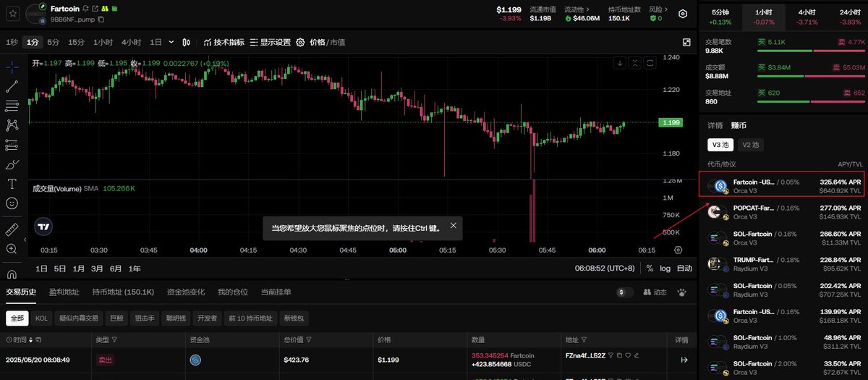The image size is (868, 380).
Task: Open chart settings gear in toolbar
Action: (300, 42)
